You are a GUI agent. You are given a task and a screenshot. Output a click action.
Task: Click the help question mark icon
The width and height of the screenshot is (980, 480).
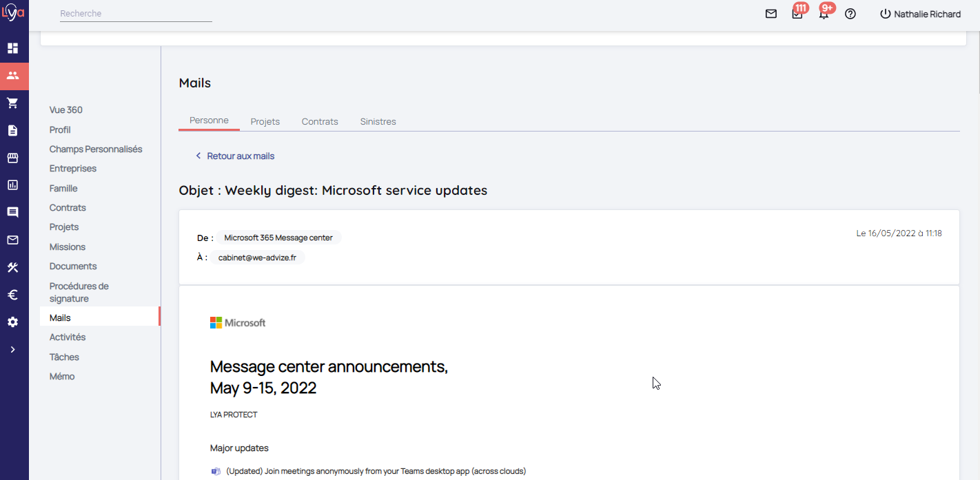pos(850,14)
